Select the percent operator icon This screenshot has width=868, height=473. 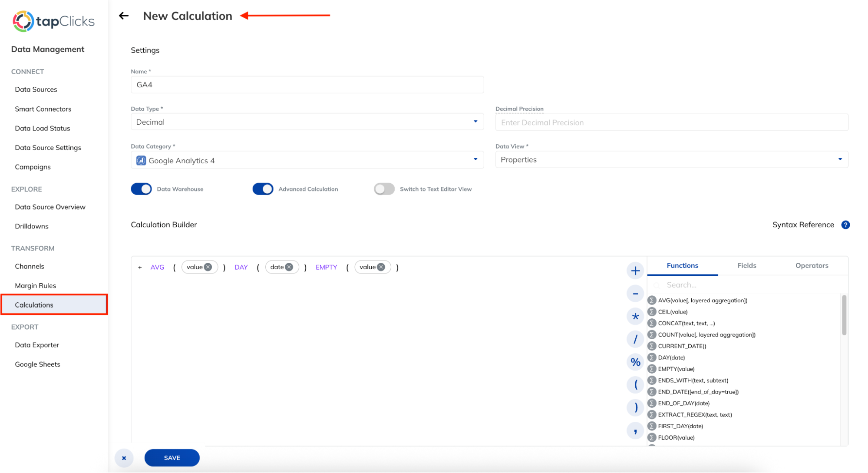click(x=635, y=361)
